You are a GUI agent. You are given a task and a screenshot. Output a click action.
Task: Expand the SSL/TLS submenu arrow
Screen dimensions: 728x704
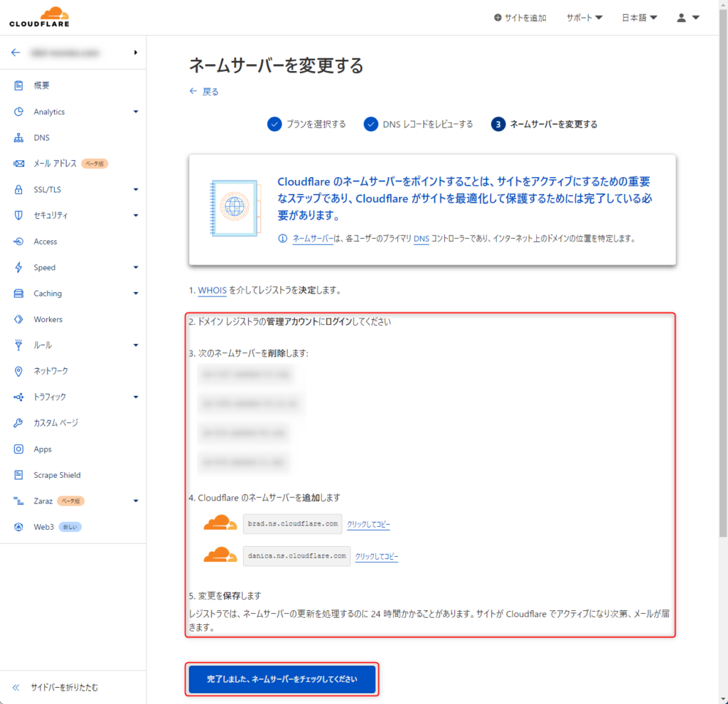pyautogui.click(x=136, y=189)
